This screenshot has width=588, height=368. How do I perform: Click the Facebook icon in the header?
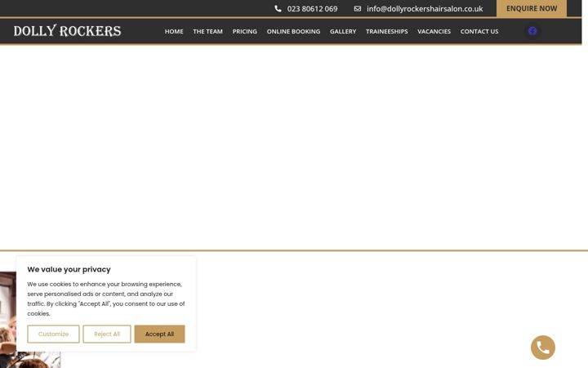click(532, 31)
